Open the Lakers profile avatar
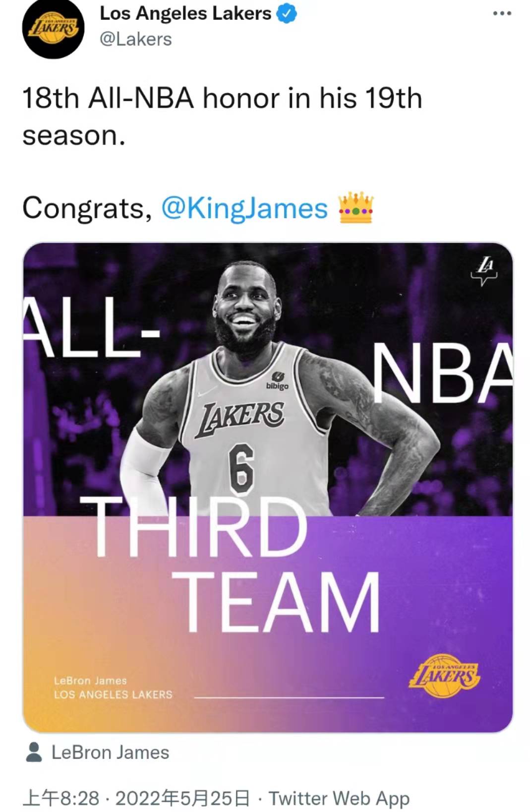The image size is (530, 812). 54,28
